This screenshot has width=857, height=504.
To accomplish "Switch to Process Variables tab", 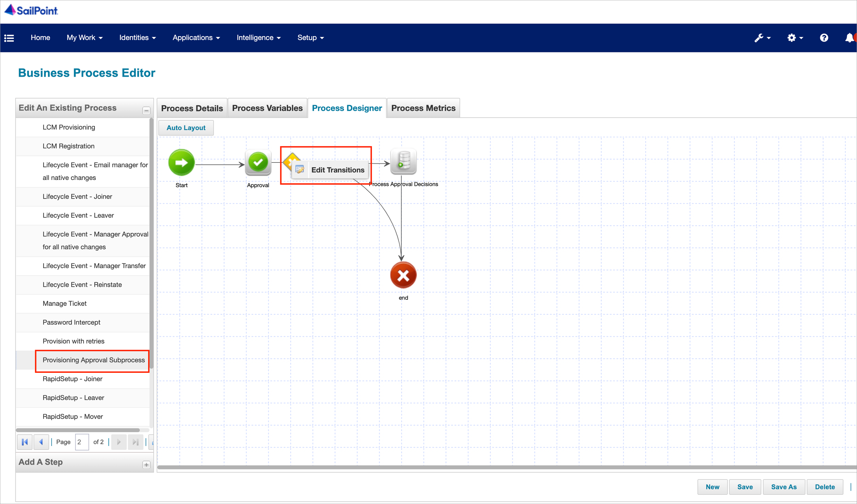I will coord(267,108).
